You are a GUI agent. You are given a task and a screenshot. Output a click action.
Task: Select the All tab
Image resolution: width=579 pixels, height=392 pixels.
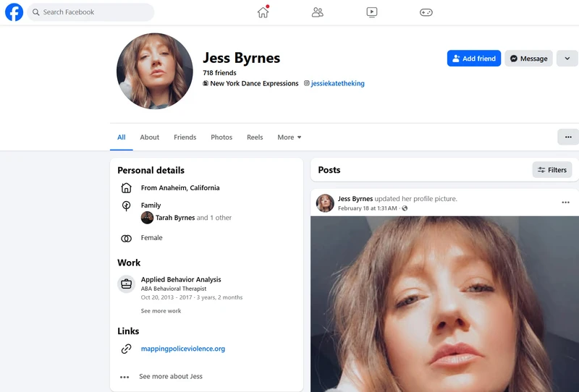coord(122,137)
